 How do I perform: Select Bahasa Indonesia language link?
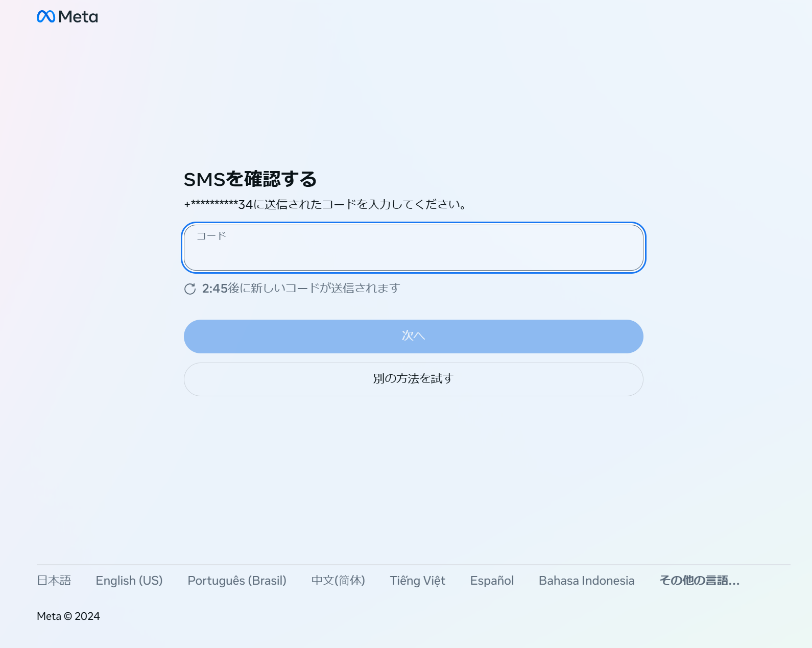pyautogui.click(x=586, y=581)
